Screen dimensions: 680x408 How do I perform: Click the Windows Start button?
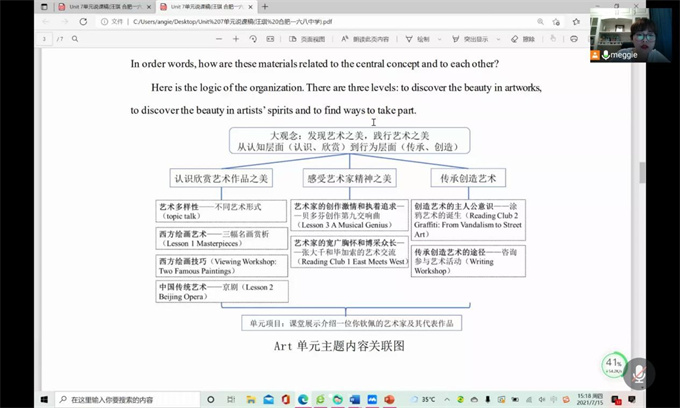click(x=43, y=399)
